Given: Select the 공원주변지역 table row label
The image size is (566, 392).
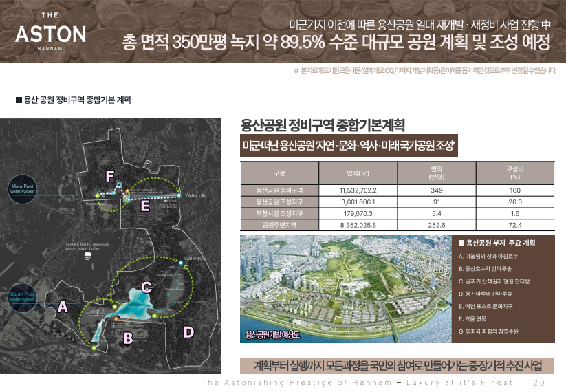Looking at the screenshot, I should click(x=279, y=225).
